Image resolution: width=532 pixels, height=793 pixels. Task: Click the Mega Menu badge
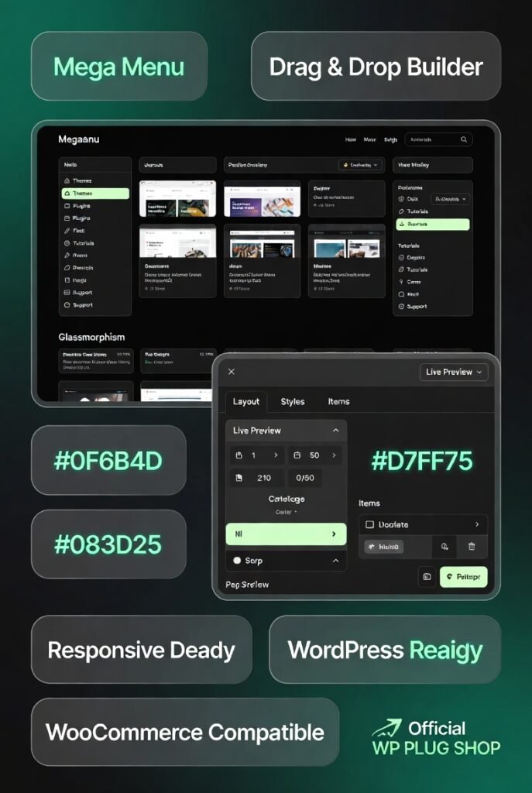[x=118, y=67]
